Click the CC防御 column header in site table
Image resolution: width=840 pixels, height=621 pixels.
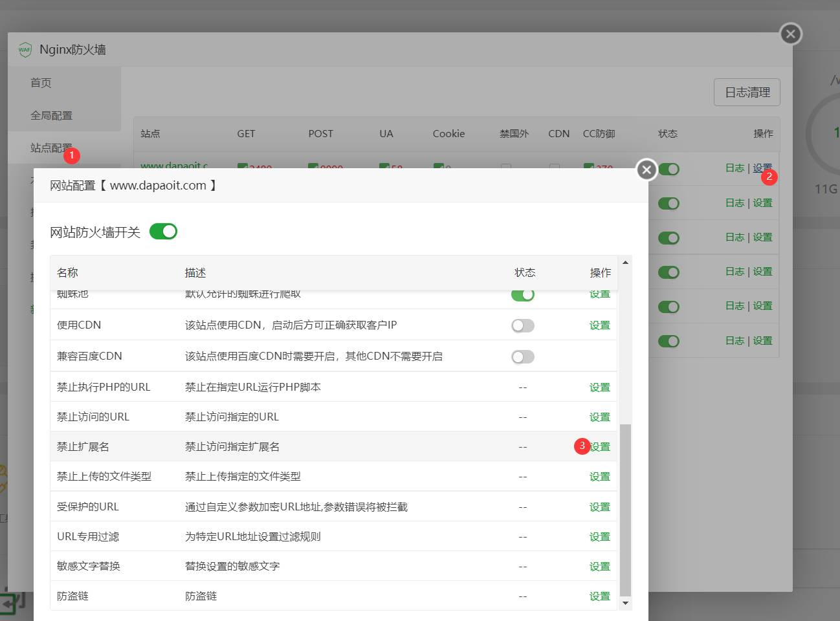(x=599, y=134)
